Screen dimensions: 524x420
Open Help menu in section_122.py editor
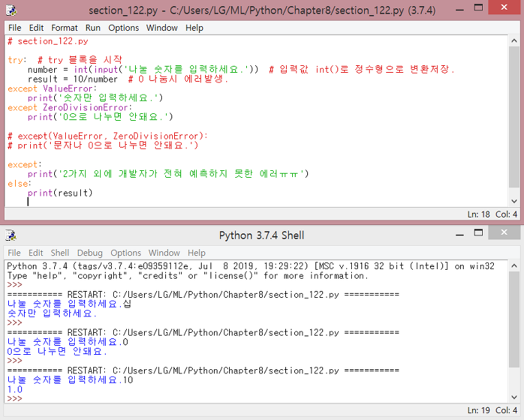click(x=195, y=27)
